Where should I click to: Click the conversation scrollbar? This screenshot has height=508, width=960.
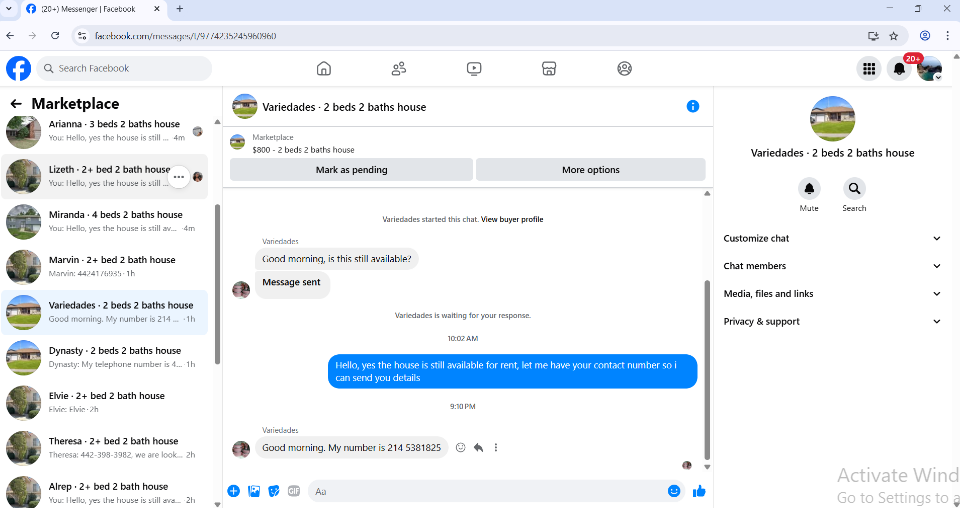pos(707,370)
